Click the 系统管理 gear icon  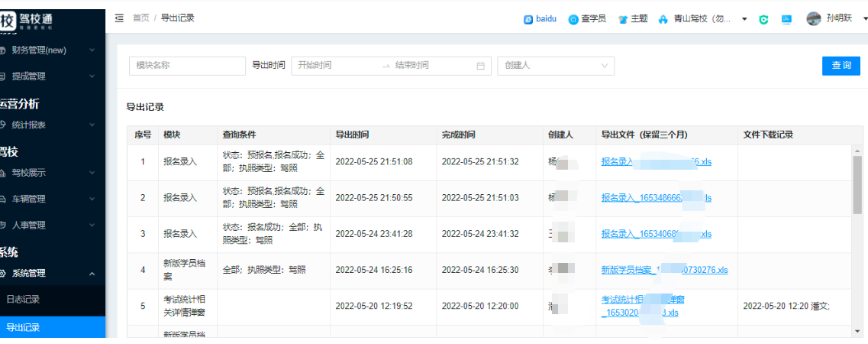click(x=3, y=273)
